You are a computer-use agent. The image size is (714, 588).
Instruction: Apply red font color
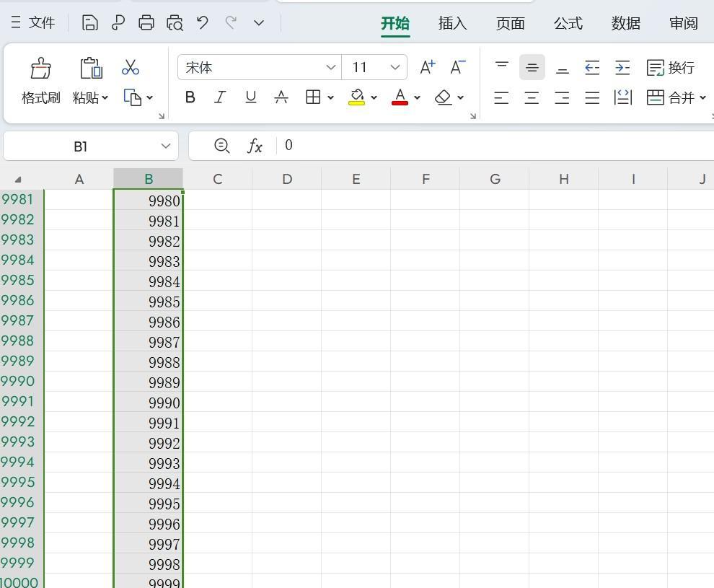pos(400,97)
